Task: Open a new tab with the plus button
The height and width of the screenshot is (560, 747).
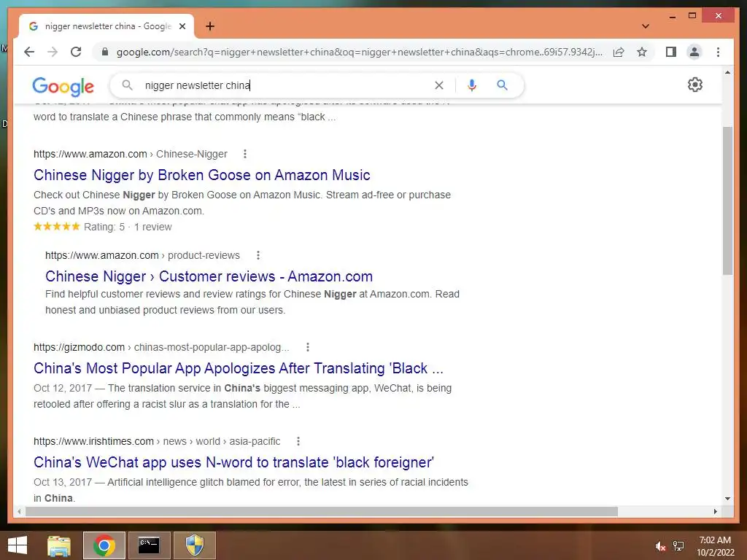Action: pyautogui.click(x=210, y=26)
